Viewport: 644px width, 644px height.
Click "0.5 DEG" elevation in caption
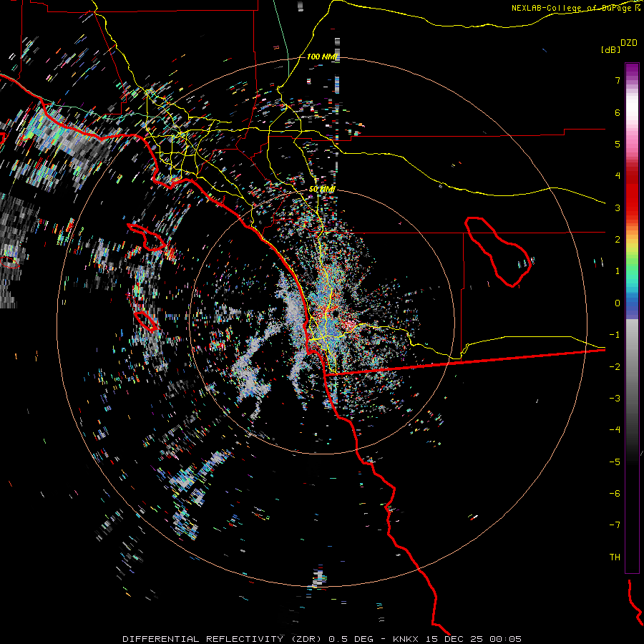click(351, 639)
